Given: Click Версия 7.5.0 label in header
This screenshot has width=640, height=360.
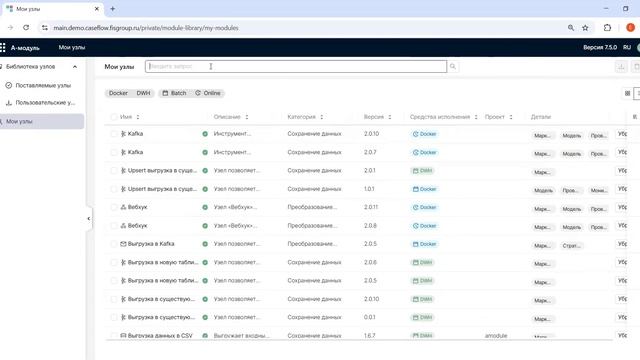Looking at the screenshot, I should (600, 47).
